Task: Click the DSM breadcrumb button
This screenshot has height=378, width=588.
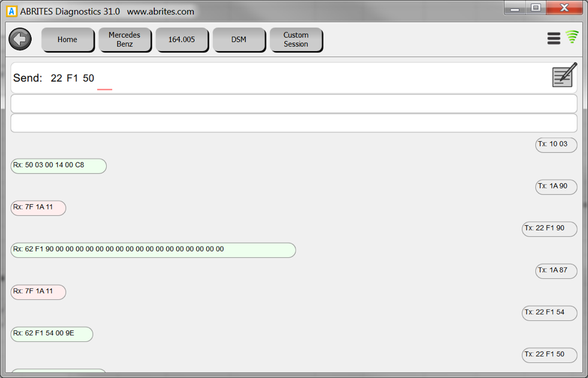Action: [239, 40]
